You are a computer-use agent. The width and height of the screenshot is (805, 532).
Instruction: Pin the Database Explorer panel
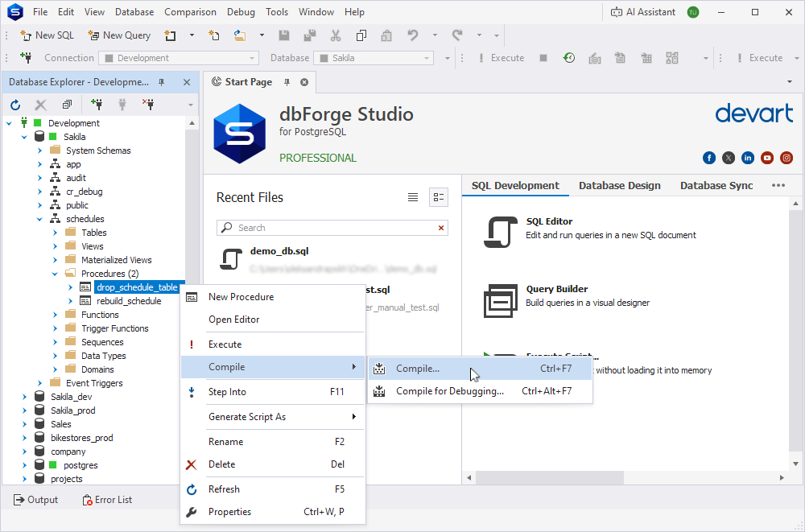pyautogui.click(x=162, y=82)
